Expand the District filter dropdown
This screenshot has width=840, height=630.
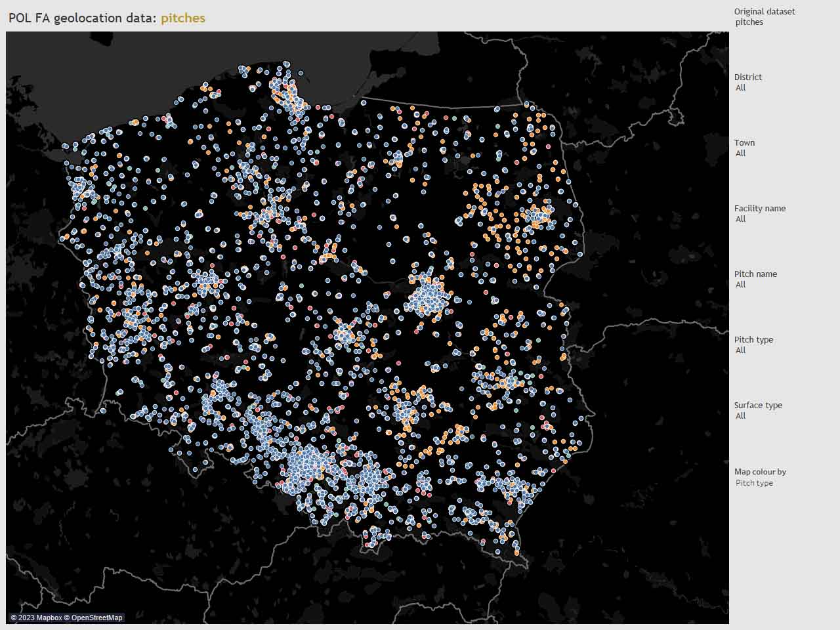pos(741,88)
